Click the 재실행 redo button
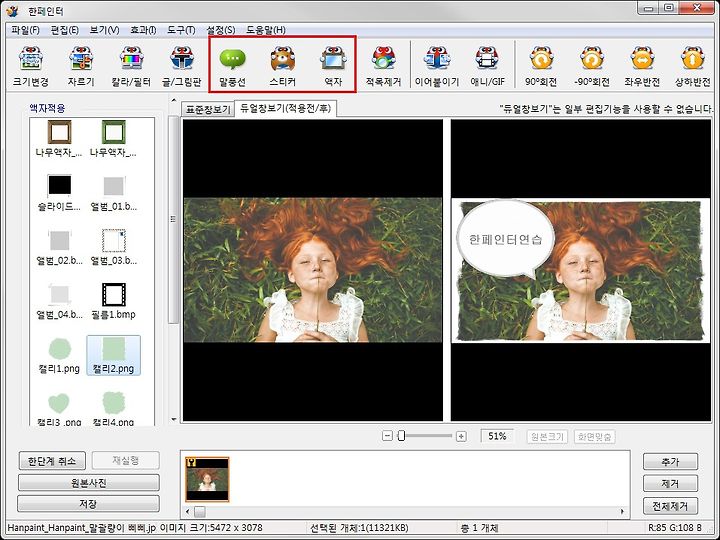 point(126,461)
